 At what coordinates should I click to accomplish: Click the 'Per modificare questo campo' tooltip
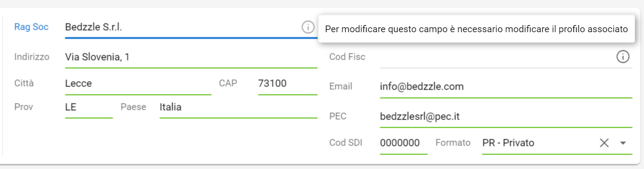[476, 29]
